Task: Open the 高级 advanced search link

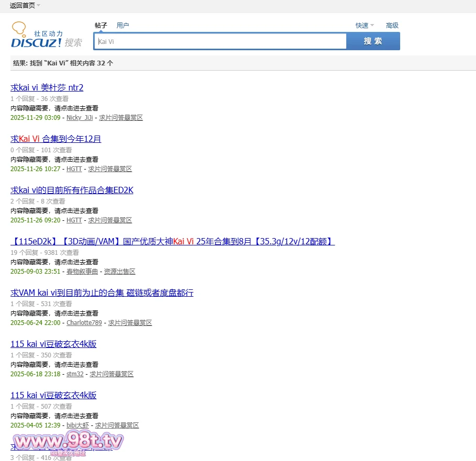Action: (392, 26)
